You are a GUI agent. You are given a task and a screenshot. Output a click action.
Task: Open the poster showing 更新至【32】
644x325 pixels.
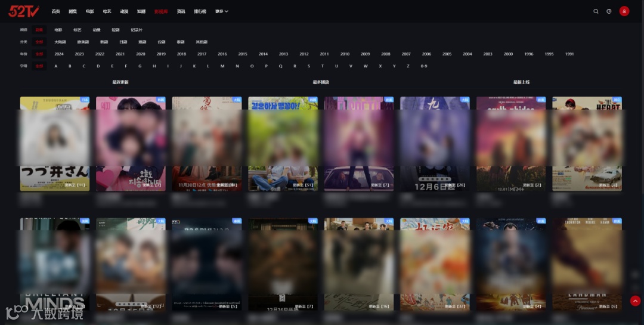pos(435,264)
